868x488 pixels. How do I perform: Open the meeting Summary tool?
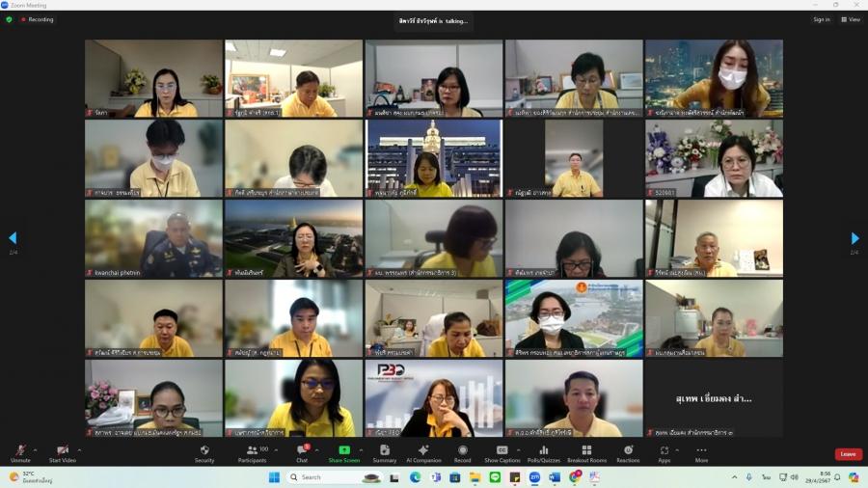click(x=384, y=452)
